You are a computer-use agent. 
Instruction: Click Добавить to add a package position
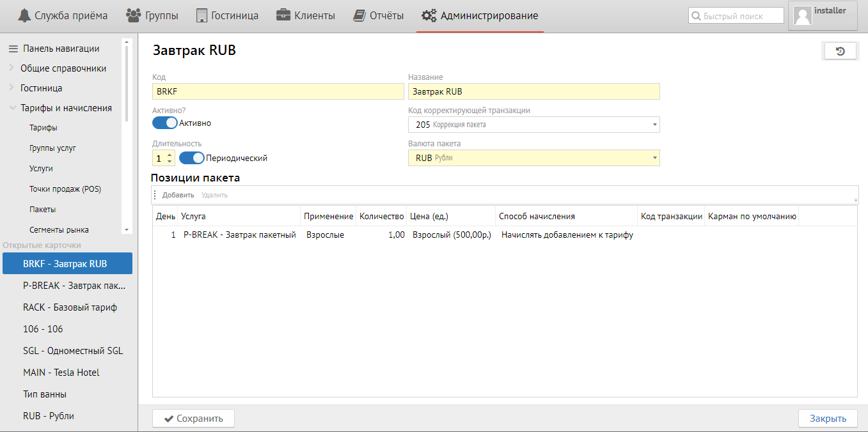178,195
